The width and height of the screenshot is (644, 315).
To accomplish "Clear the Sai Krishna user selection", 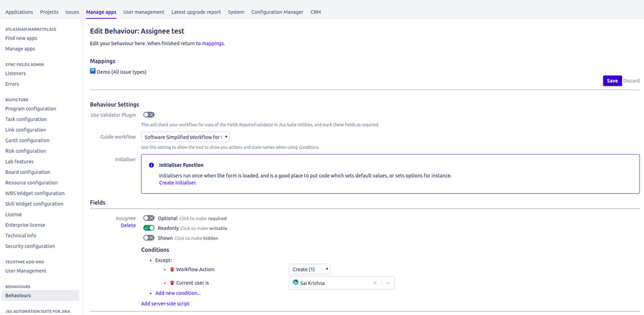I will tap(375, 283).
